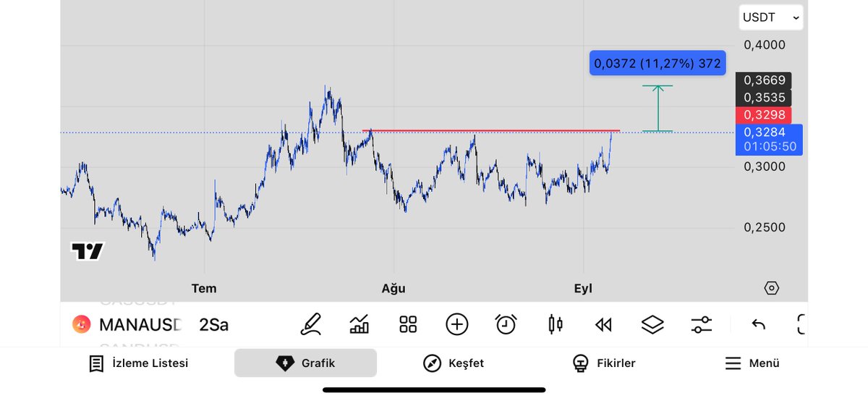Tap the Ağu month label on time axis
Viewport: 868px width, 401px height.
(393, 288)
